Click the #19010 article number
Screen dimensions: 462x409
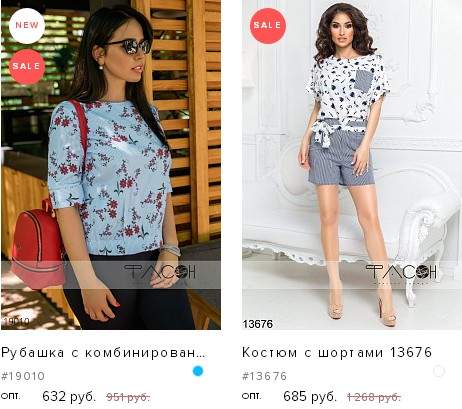[x=23, y=376]
